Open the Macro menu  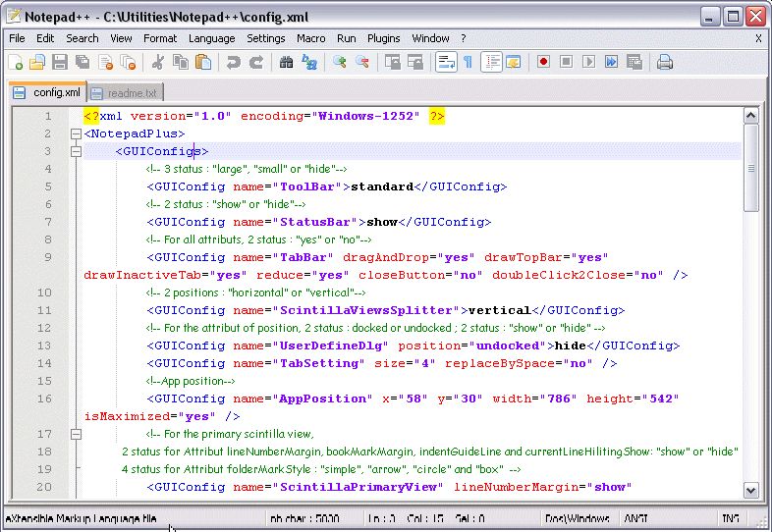click(x=310, y=38)
